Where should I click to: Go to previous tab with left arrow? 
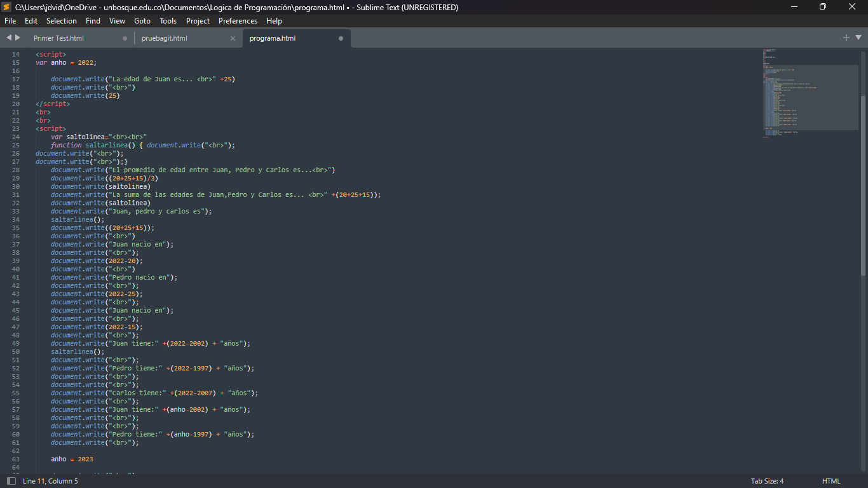pos(9,37)
